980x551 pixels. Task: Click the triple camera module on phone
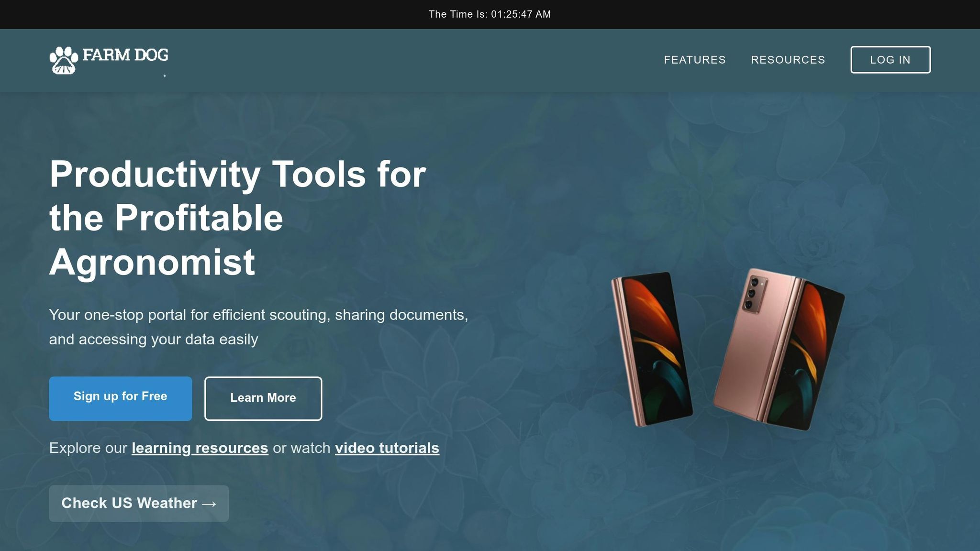click(754, 293)
